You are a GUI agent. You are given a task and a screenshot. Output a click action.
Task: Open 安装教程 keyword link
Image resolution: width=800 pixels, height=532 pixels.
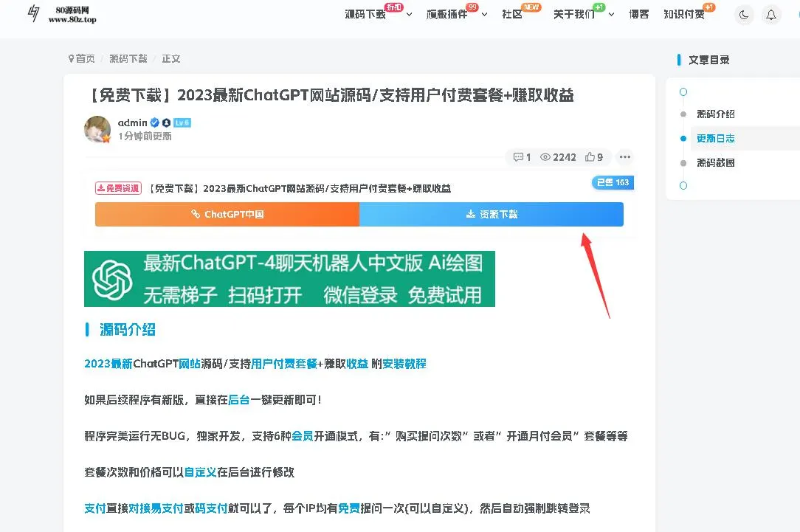point(404,364)
